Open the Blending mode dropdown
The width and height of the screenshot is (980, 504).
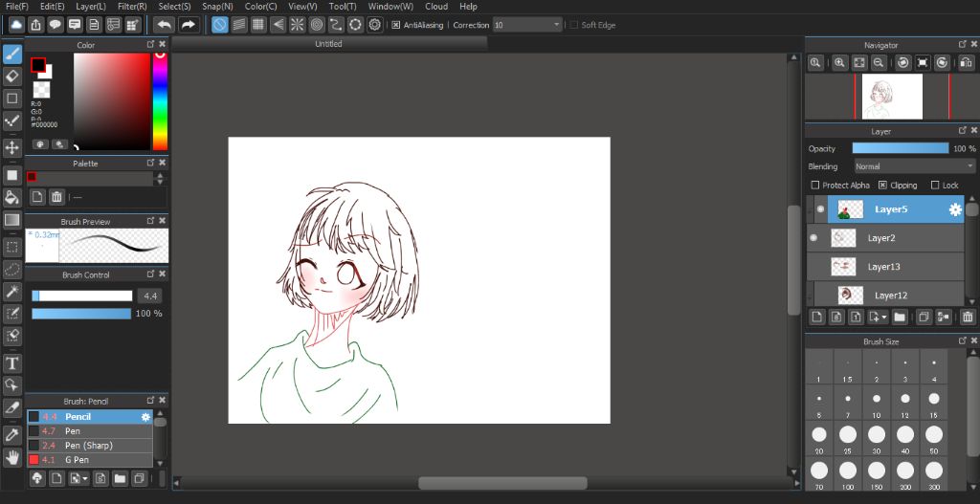pyautogui.click(x=915, y=166)
